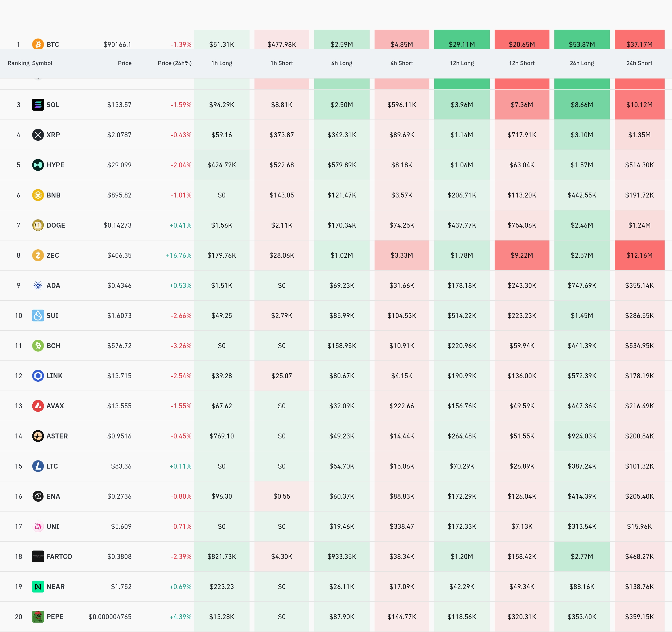The width and height of the screenshot is (672, 632).
Task: Sort by 24h Long column header
Action: (581, 63)
